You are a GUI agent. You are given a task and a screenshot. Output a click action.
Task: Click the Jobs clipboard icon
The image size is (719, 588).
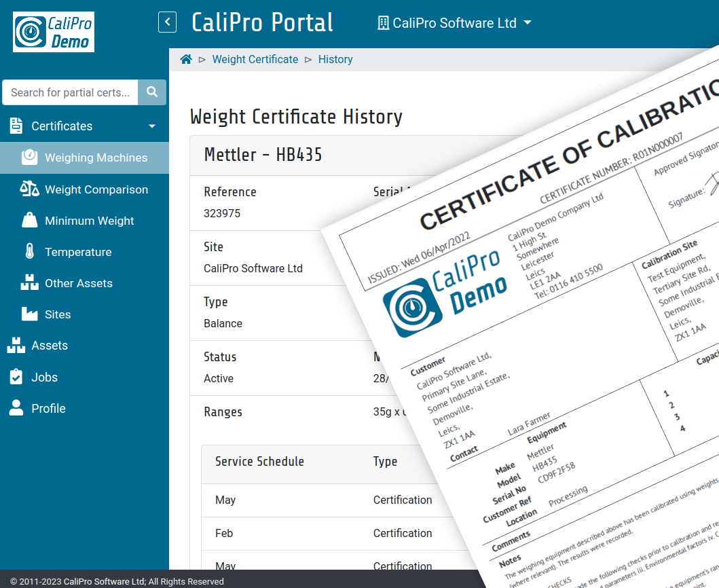[16, 377]
